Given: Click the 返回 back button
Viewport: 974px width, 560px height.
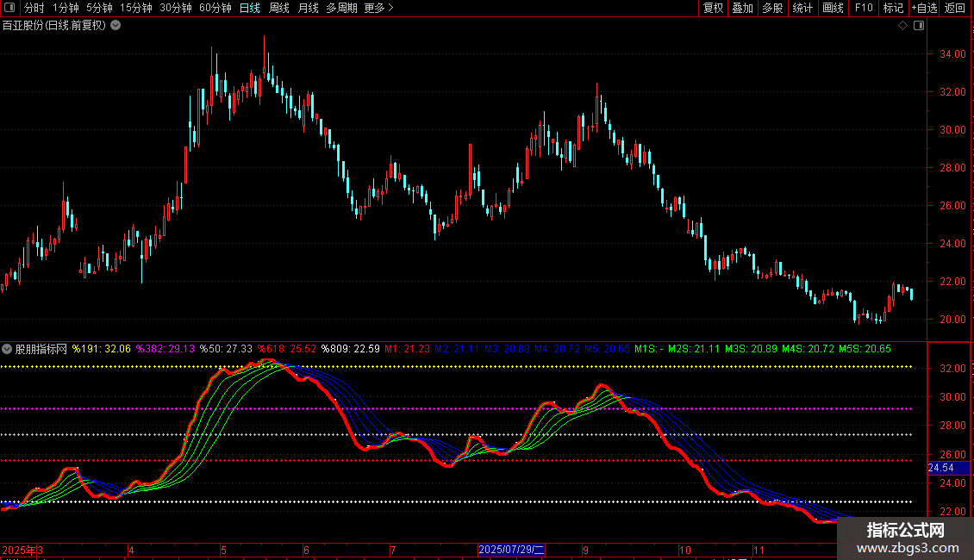Looking at the screenshot, I should tap(955, 8).
